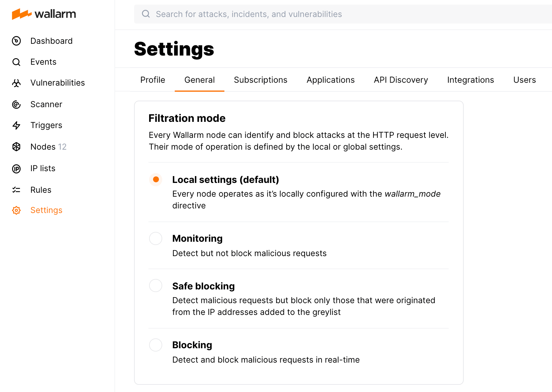
Task: Open the IP lists section
Action: tap(16, 168)
